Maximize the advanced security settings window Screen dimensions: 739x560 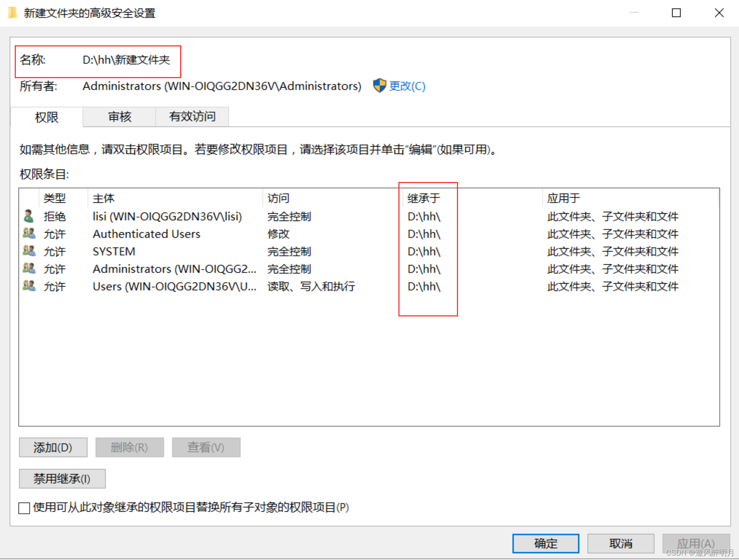tap(676, 13)
